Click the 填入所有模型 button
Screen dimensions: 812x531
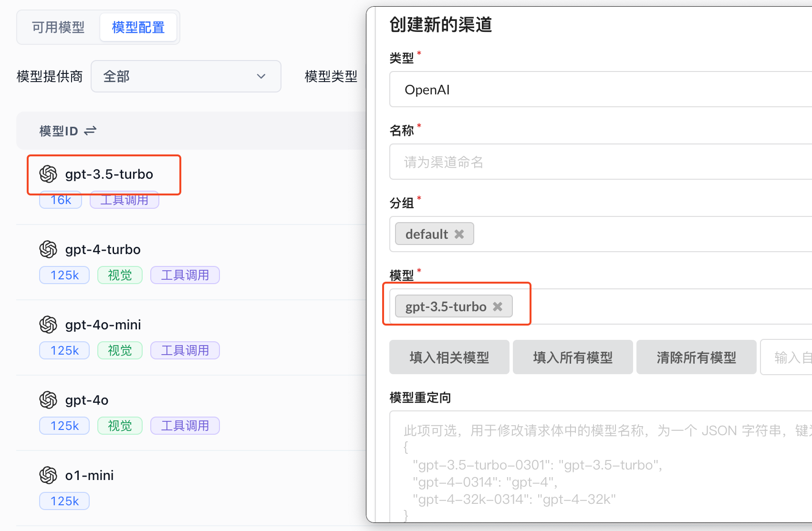[x=573, y=357]
